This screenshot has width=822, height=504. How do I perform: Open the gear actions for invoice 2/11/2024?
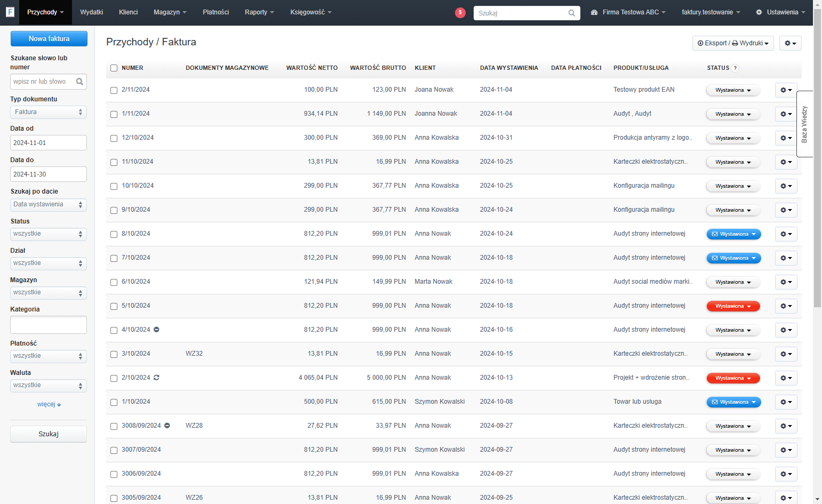point(786,90)
